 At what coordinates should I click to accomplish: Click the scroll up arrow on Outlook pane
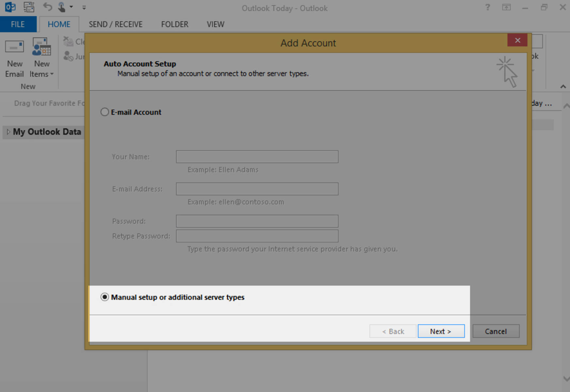pyautogui.click(x=566, y=106)
